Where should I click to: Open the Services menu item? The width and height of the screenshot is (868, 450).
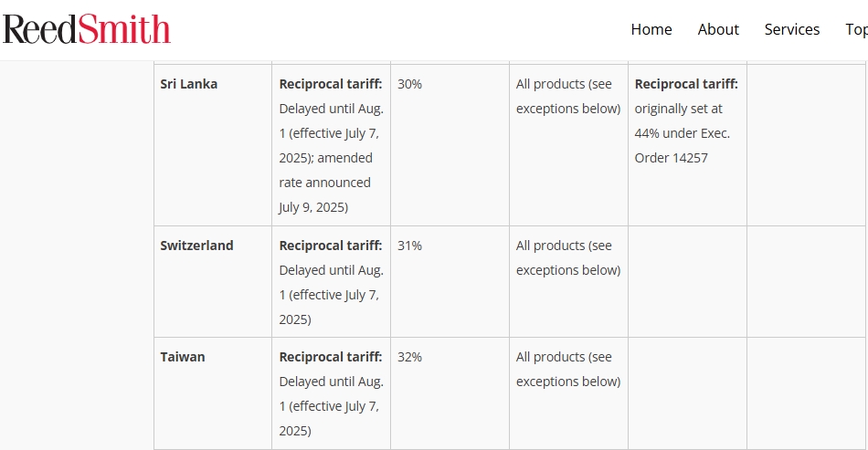tap(792, 29)
